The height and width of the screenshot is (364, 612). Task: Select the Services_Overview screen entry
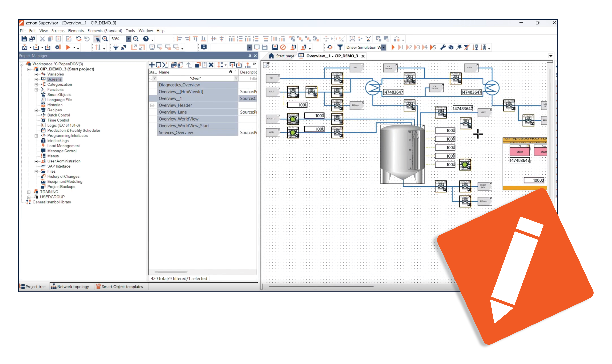176,133
